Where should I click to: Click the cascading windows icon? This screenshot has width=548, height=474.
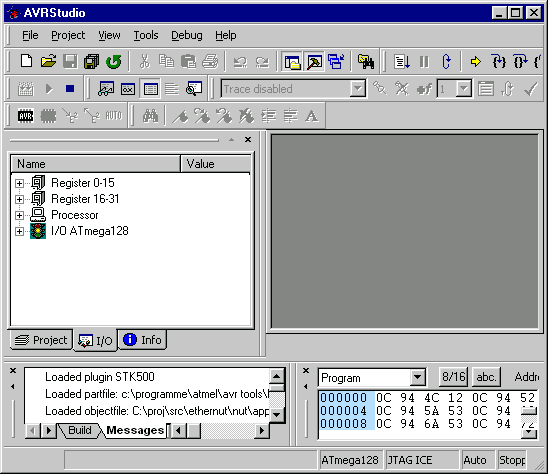click(336, 62)
